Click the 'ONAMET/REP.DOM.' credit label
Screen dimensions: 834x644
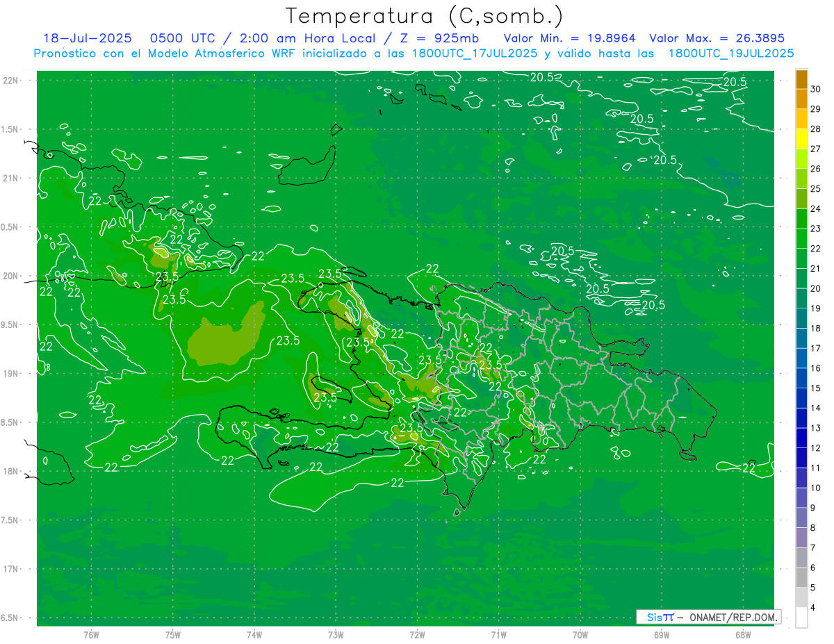tap(733, 617)
